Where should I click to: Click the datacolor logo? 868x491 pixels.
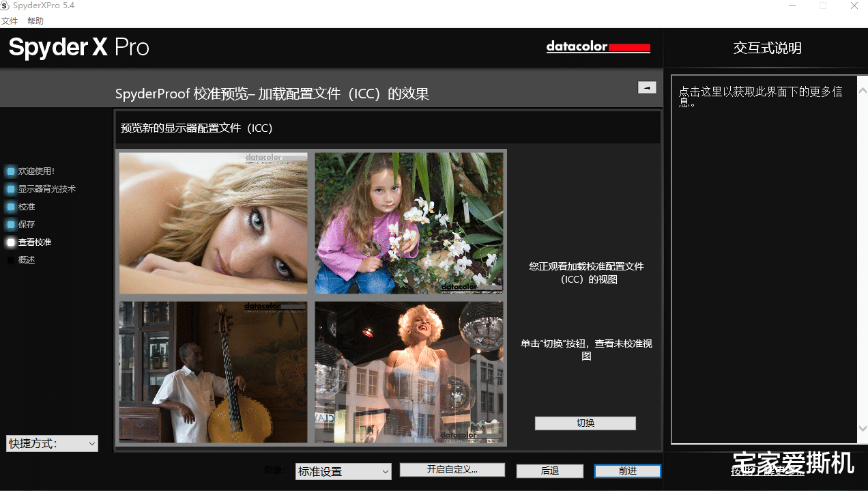coord(598,47)
